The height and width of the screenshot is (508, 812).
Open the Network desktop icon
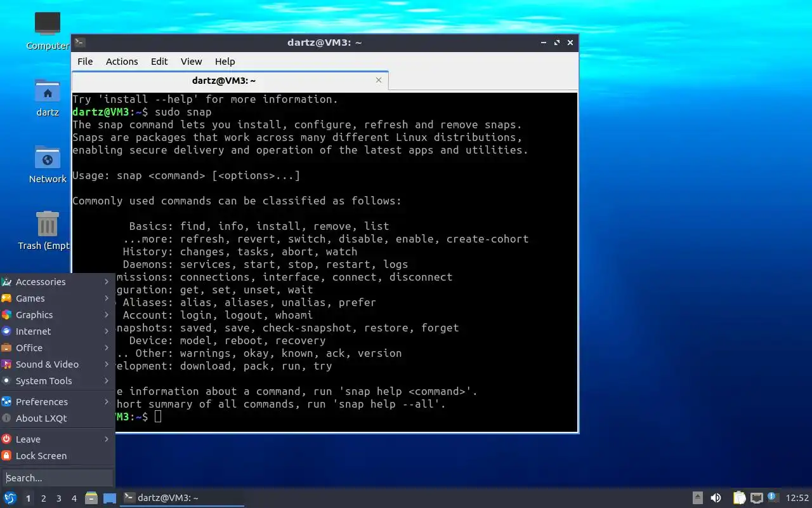48,158
